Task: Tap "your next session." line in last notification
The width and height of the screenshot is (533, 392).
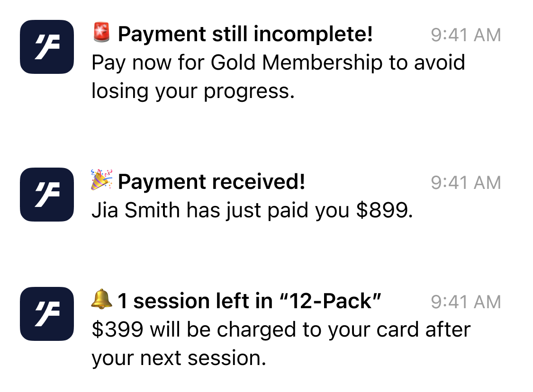Action: 179,358
